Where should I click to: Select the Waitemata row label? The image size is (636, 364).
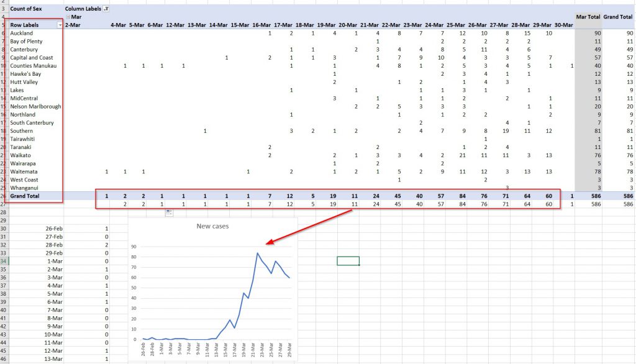click(24, 171)
